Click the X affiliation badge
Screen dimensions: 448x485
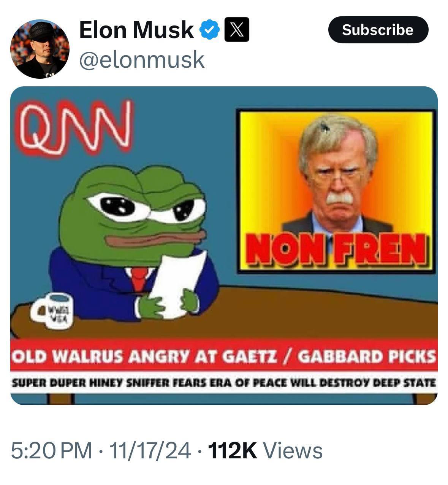pyautogui.click(x=237, y=30)
